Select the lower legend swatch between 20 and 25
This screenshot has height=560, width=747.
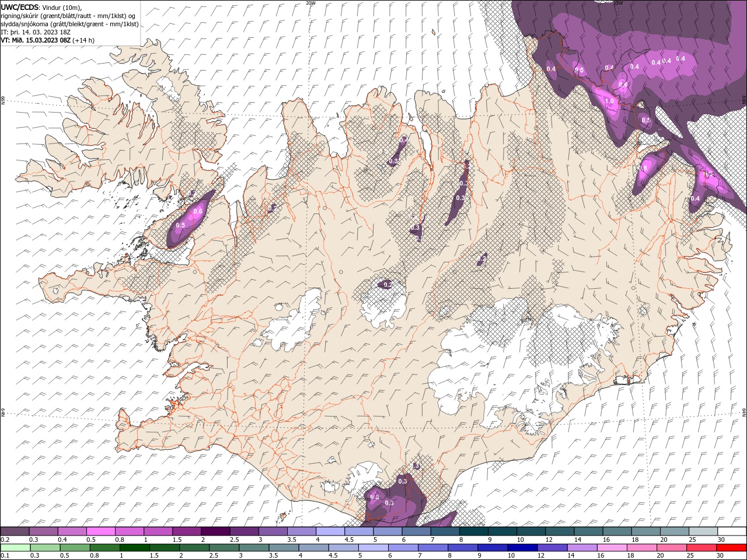[672, 548]
